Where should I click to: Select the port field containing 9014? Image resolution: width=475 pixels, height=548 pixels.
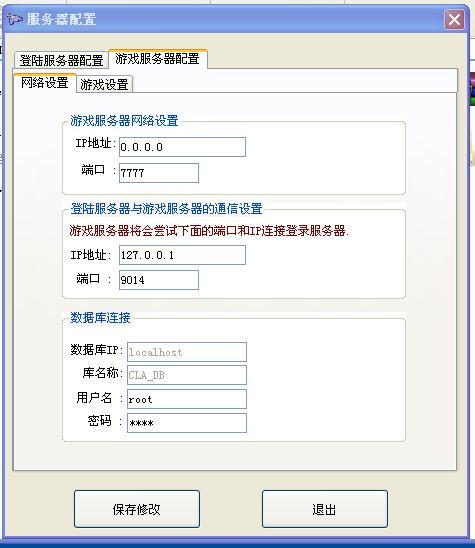159,280
